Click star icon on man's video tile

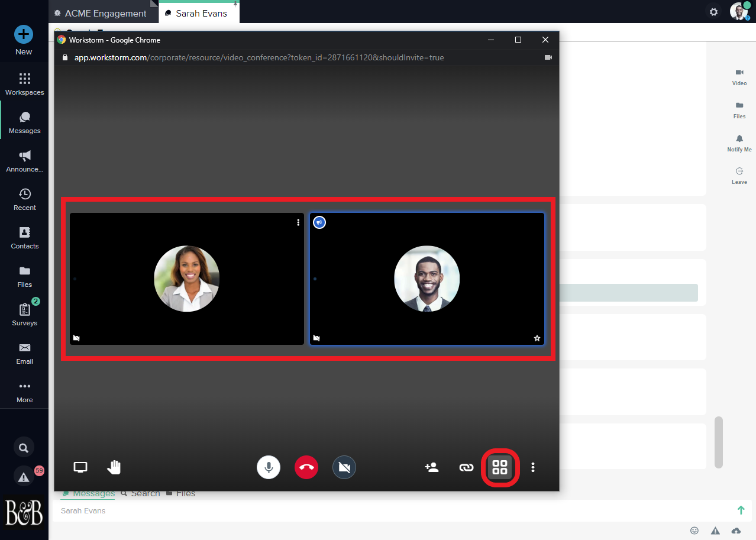(x=537, y=338)
